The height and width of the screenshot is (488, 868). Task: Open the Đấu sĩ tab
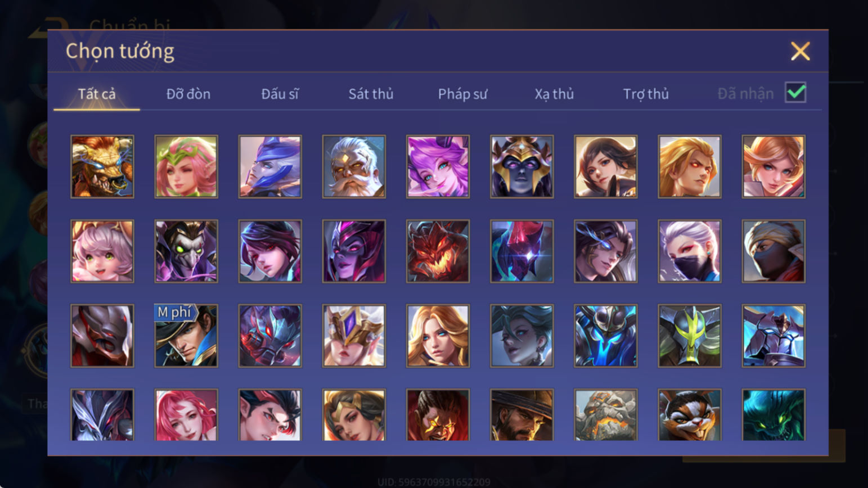pos(280,94)
